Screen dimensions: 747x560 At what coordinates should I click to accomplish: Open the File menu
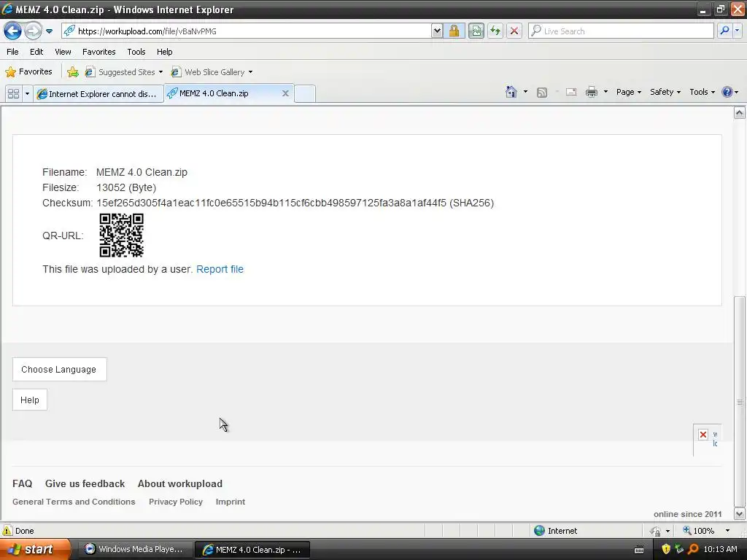[x=12, y=52]
